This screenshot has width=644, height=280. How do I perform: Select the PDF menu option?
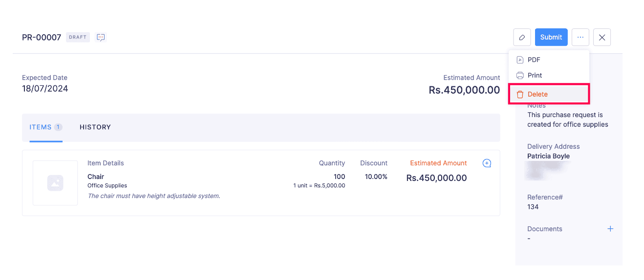[x=534, y=60]
